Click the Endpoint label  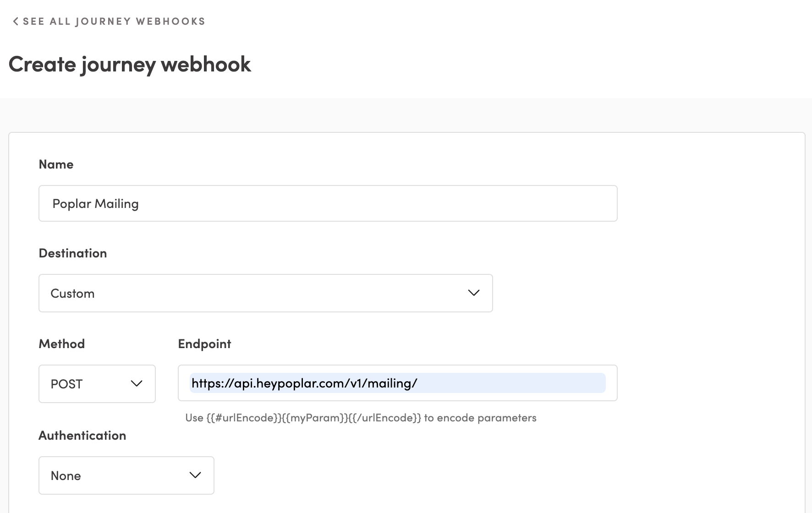(x=204, y=344)
